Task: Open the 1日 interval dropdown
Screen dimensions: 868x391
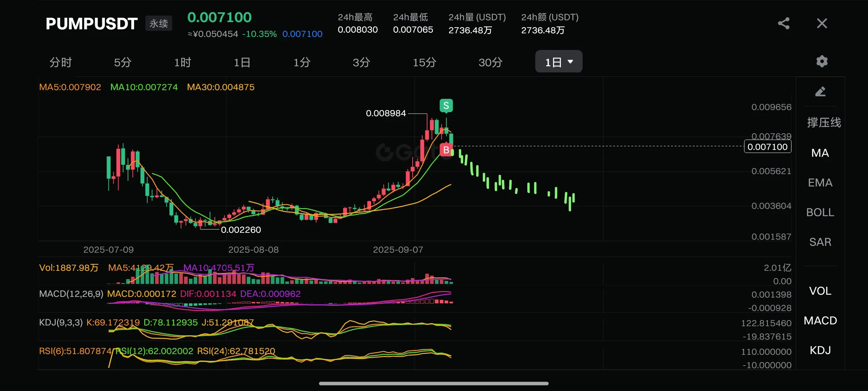Action: [x=559, y=62]
